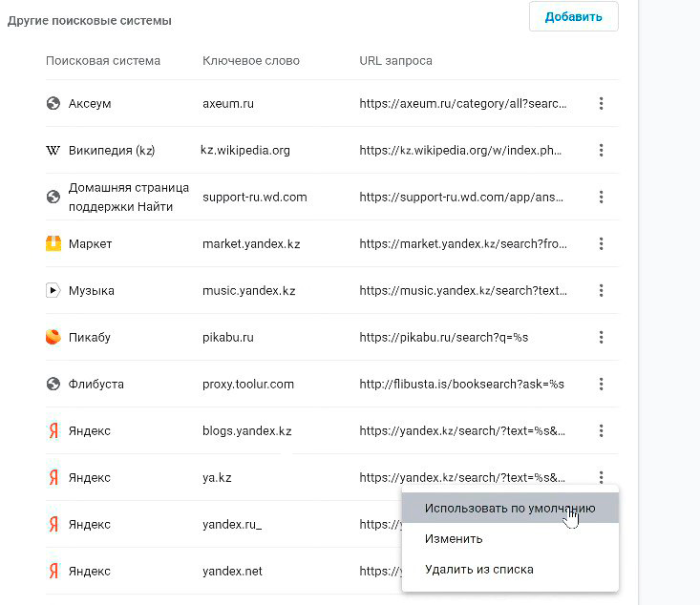Open three-dot menu for support-ru.wd.com row
This screenshot has width=700, height=605.
(601, 197)
